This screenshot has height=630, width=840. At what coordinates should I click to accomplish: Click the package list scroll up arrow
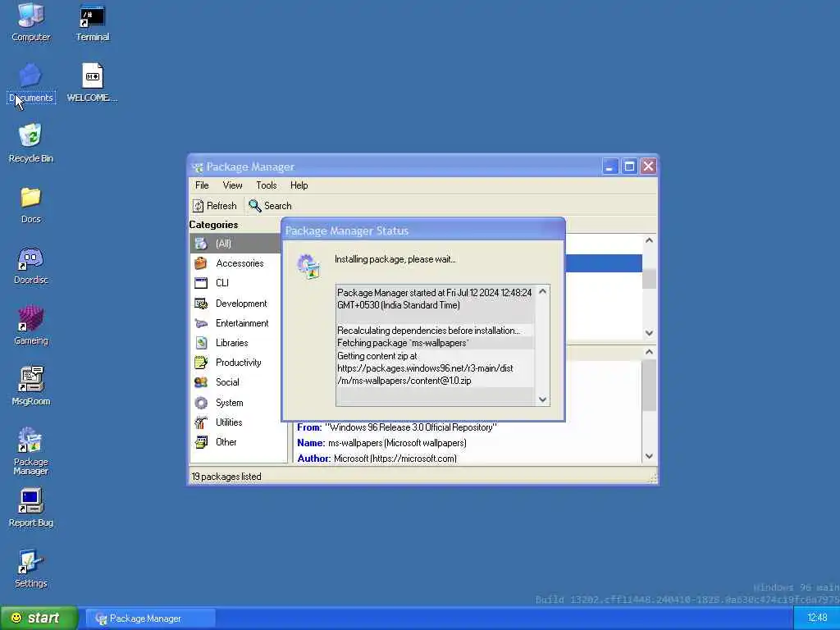click(x=650, y=240)
